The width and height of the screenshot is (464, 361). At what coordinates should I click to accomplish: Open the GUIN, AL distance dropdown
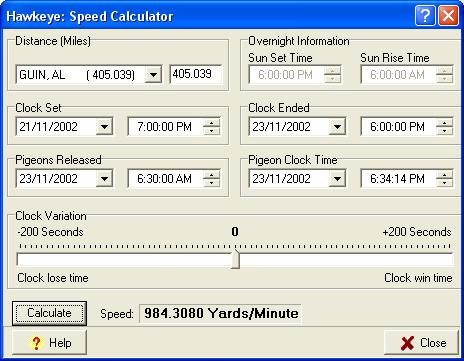153,74
